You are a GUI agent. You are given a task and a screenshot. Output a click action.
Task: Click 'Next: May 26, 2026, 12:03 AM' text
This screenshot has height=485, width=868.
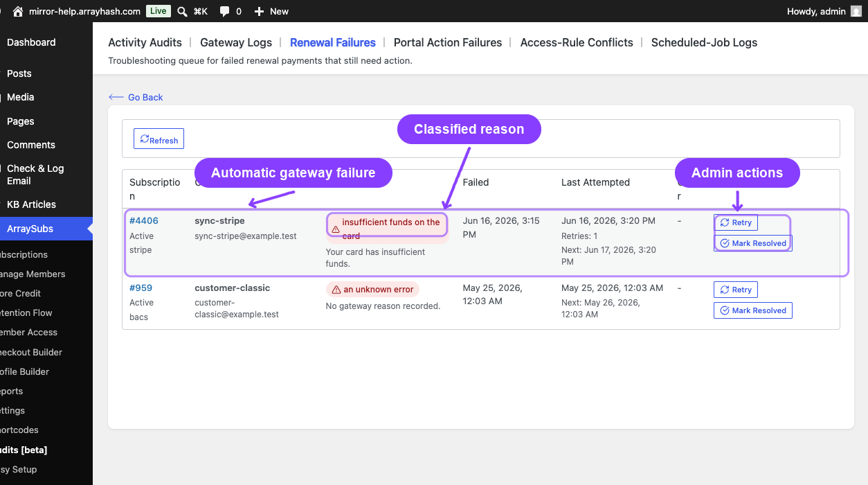(601, 308)
